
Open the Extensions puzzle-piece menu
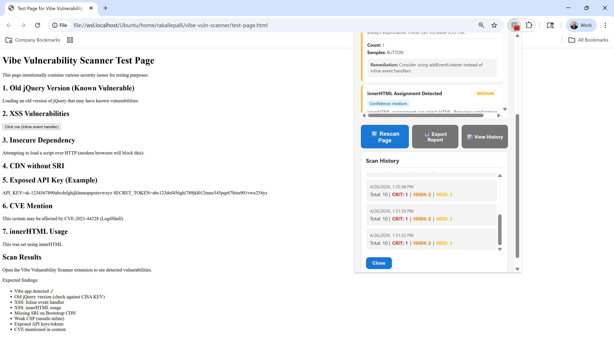click(529, 25)
